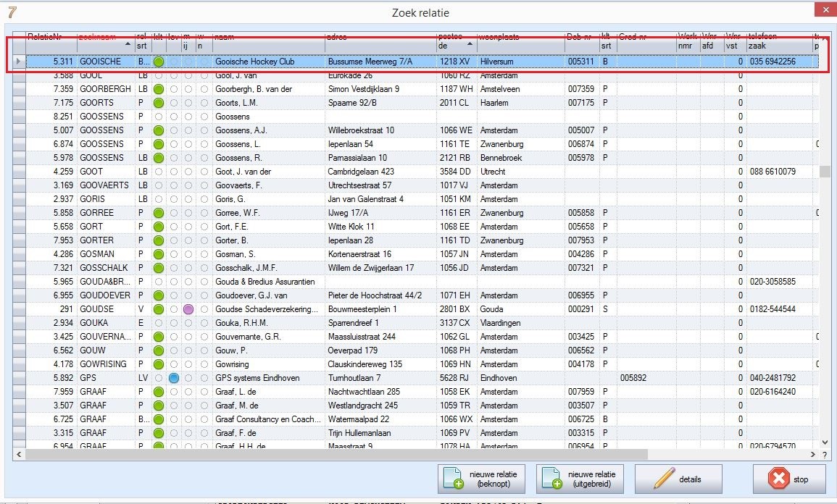Click empty klt circle in relation 8.251 row

159,117
